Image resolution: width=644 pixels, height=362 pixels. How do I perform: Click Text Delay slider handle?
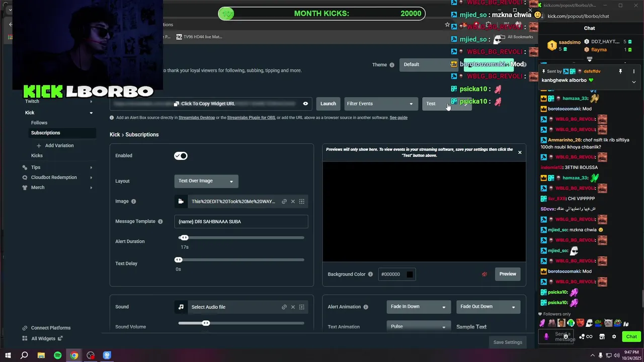tap(178, 260)
